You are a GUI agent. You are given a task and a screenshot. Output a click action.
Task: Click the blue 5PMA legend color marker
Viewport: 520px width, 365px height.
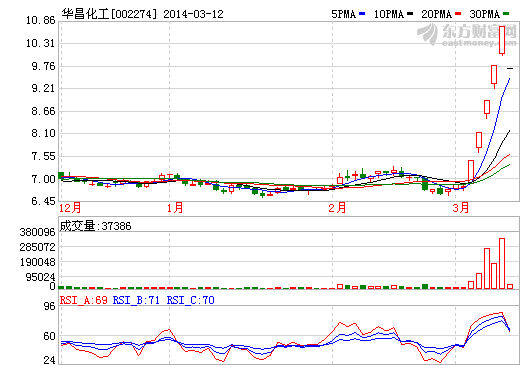click(x=362, y=14)
